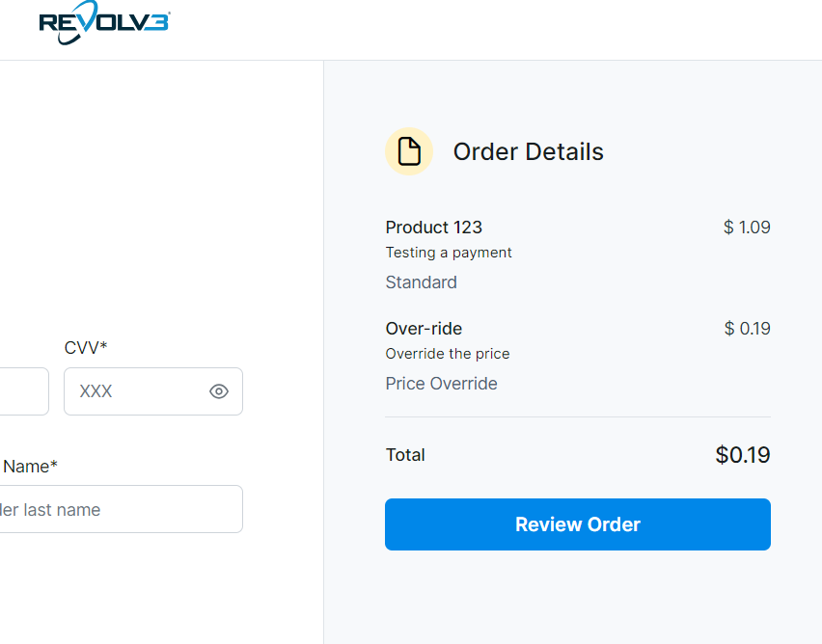Click the cardholder last name input field
Image resolution: width=822 pixels, height=644 pixels.
pyautogui.click(x=121, y=509)
